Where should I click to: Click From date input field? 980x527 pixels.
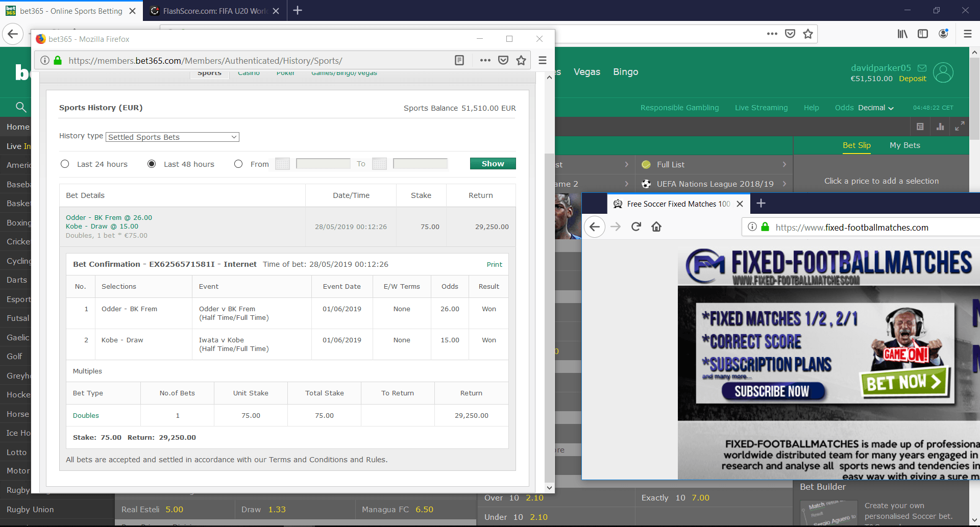[323, 164]
